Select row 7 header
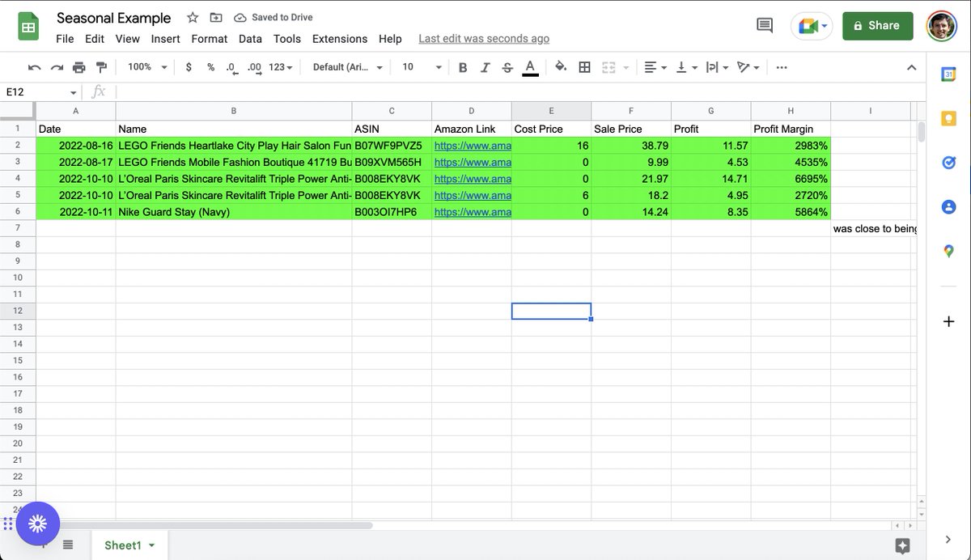This screenshot has width=971, height=560. pos(18,229)
